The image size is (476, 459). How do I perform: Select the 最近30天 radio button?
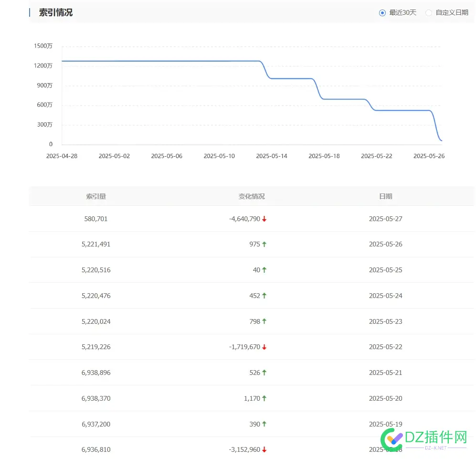pos(381,13)
